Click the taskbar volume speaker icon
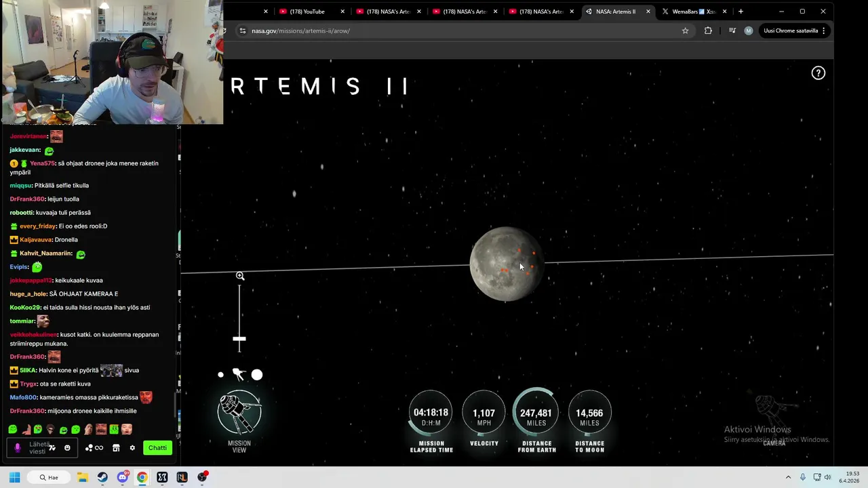This screenshot has height=488, width=868. point(827,477)
